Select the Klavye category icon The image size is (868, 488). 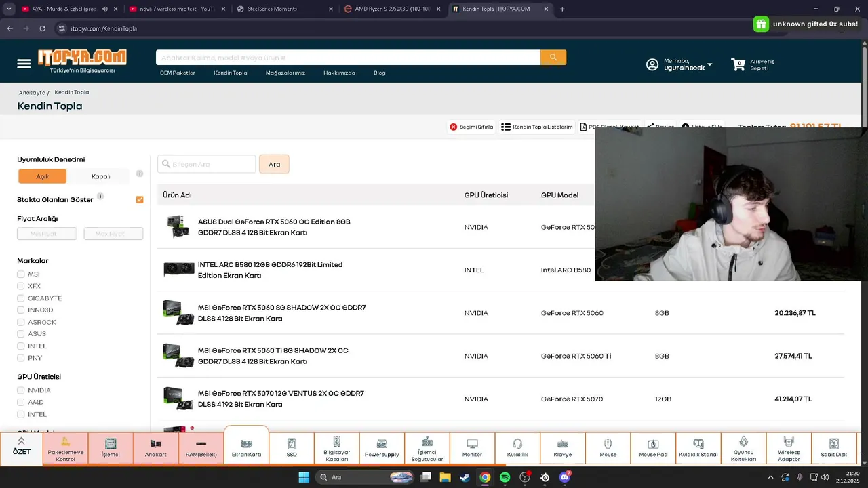coord(563,443)
